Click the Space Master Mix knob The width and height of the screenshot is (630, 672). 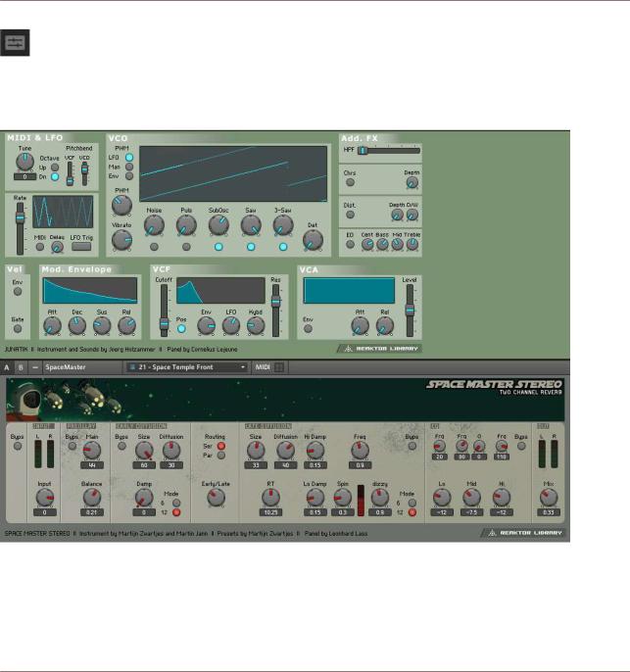pyautogui.click(x=549, y=498)
